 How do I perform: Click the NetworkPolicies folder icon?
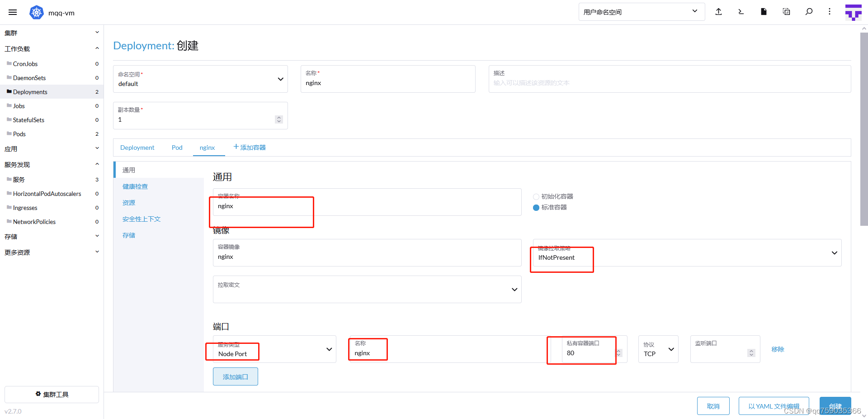coord(9,221)
